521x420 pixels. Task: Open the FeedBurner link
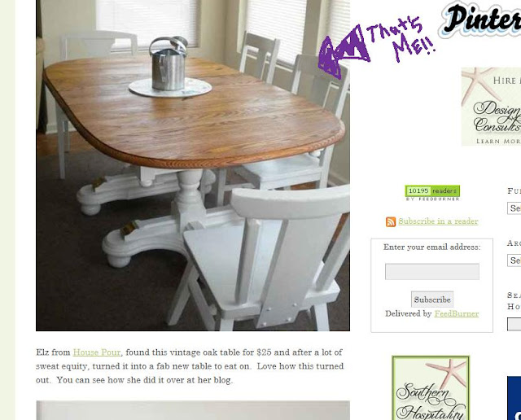point(456,313)
